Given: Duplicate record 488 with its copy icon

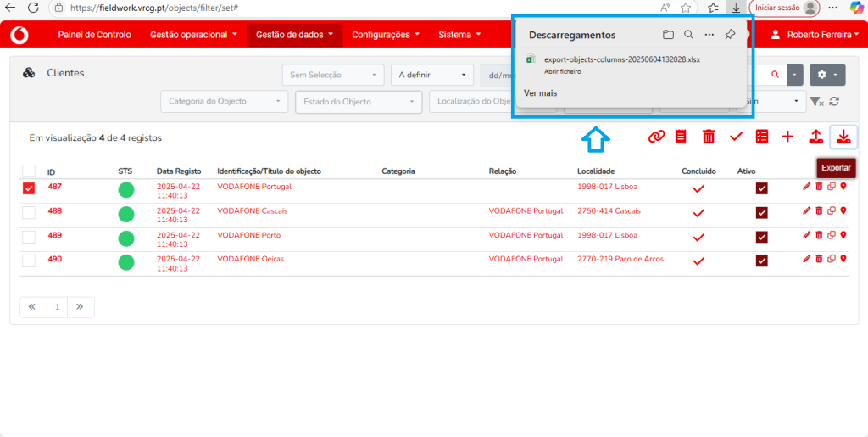Looking at the screenshot, I should tap(831, 210).
